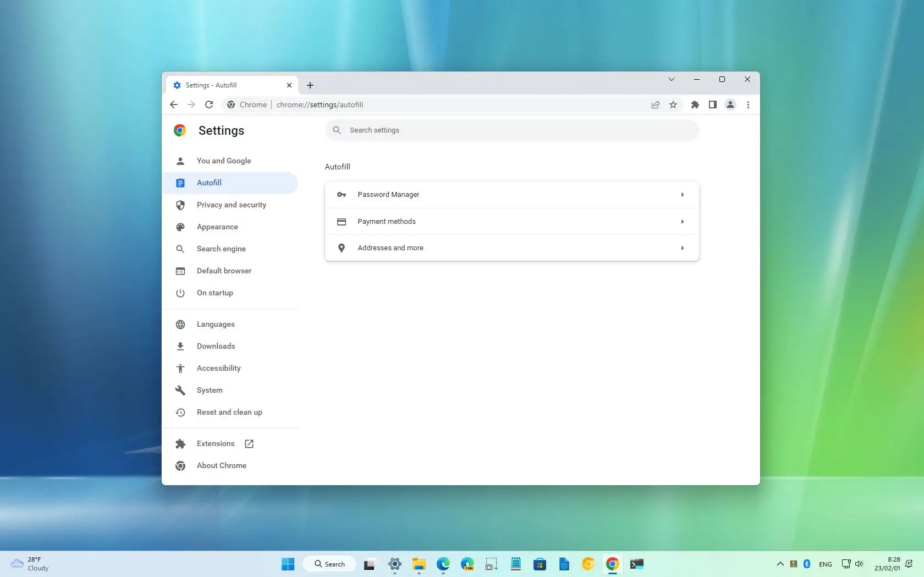924x577 pixels.
Task: Open the tab search dropdown arrow
Action: point(671,79)
